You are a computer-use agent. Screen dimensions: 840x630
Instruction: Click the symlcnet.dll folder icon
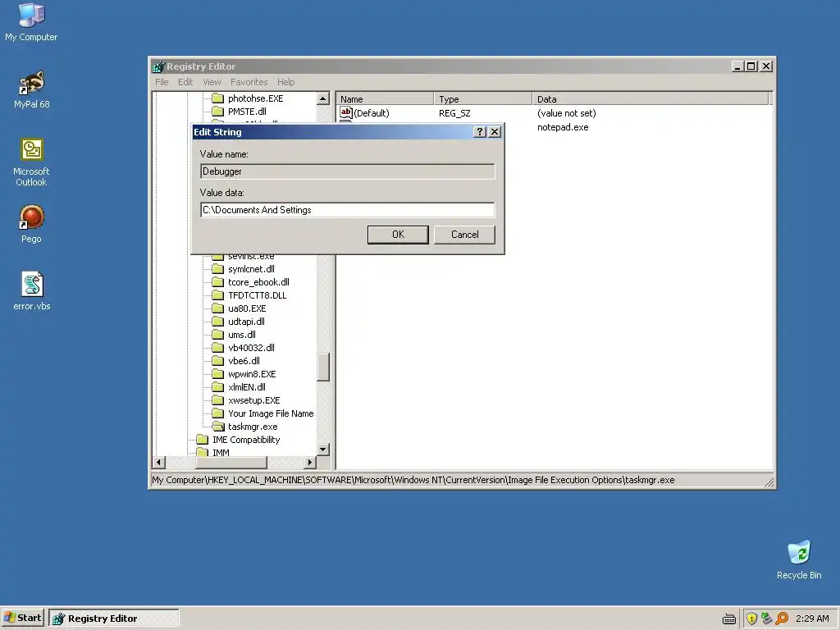tap(217, 269)
